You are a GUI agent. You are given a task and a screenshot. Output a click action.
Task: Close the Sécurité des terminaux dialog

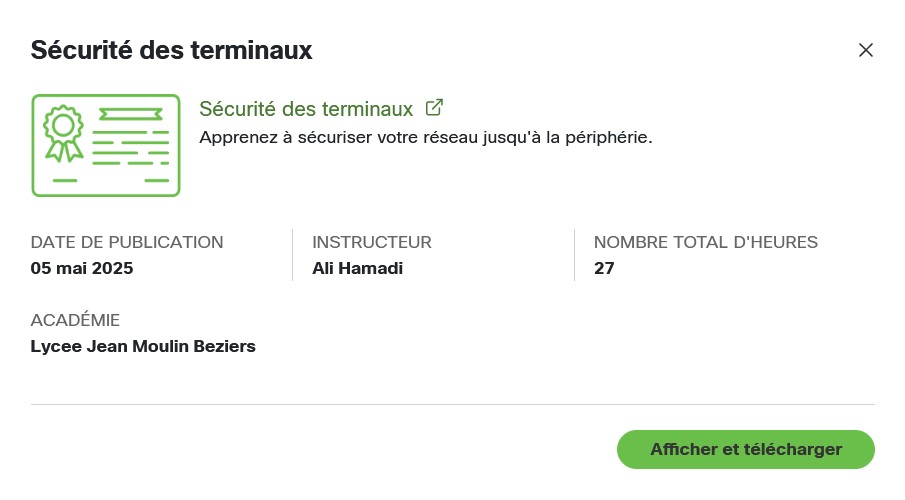click(866, 50)
